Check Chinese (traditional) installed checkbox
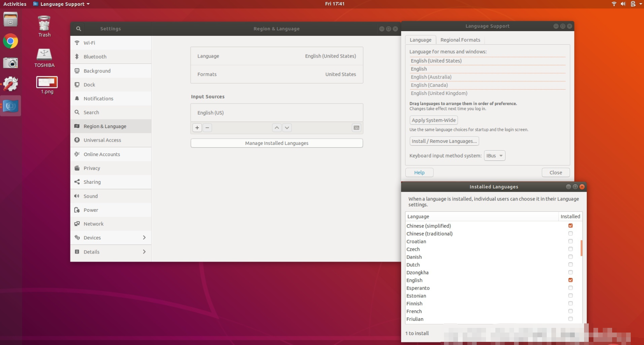This screenshot has height=345, width=644. click(570, 234)
